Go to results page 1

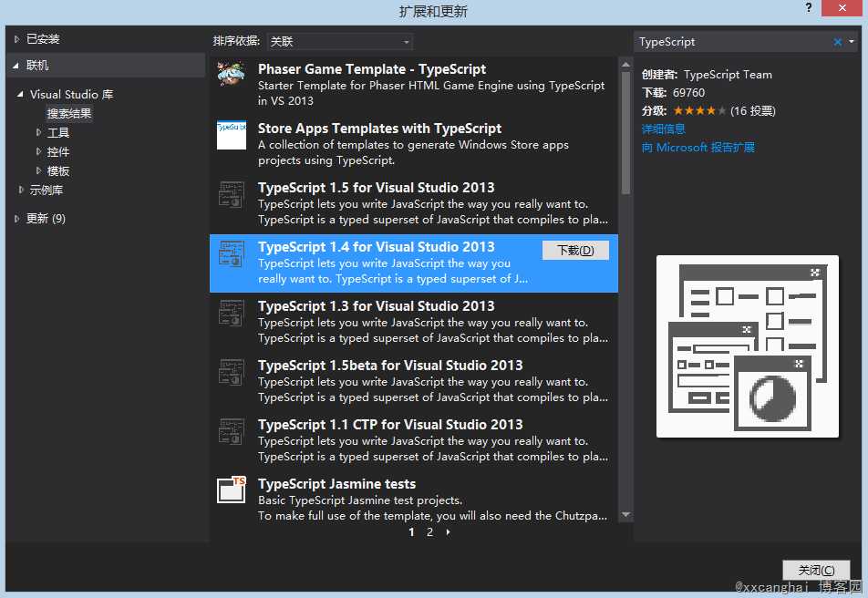click(x=411, y=532)
